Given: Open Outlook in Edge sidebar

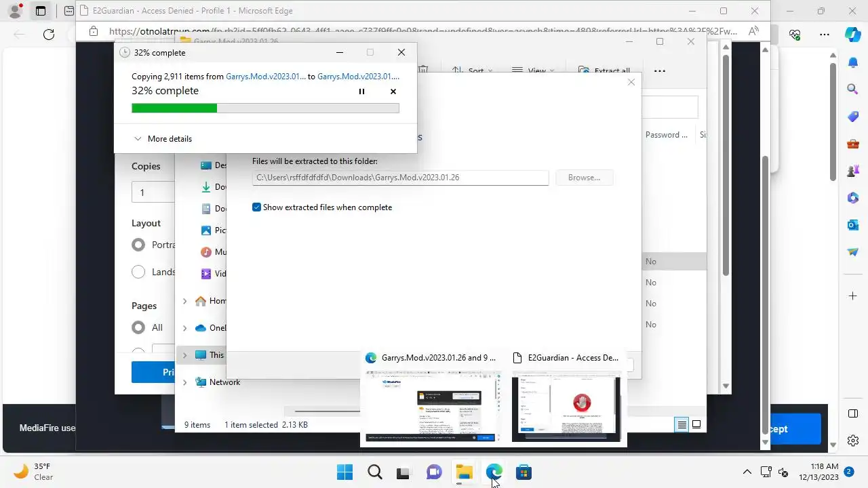Looking at the screenshot, I should coord(853,225).
